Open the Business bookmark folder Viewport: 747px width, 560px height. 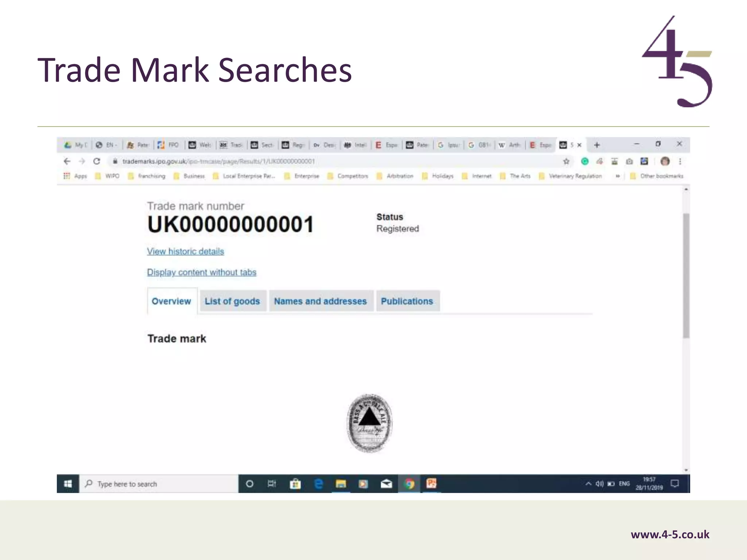[x=189, y=176]
